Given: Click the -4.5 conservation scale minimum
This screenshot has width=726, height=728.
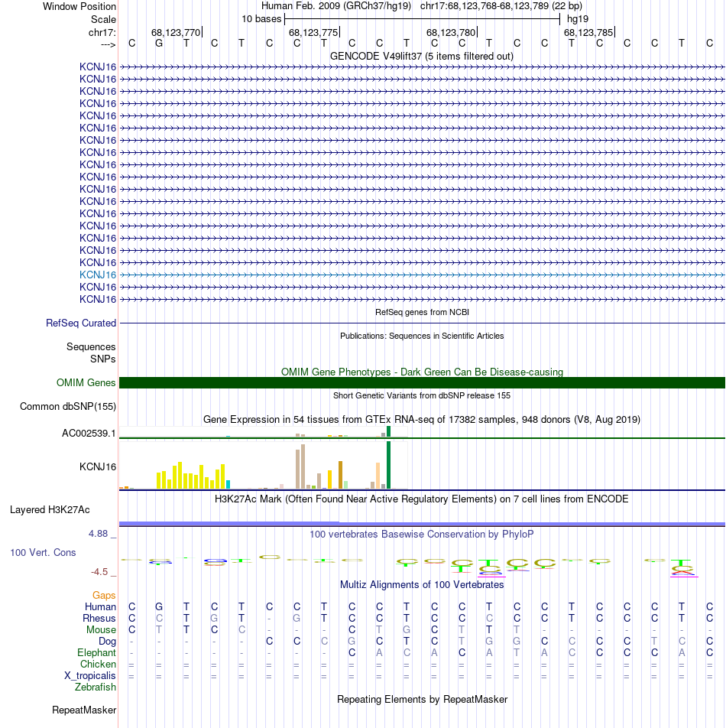Looking at the screenshot, I should tap(99, 572).
